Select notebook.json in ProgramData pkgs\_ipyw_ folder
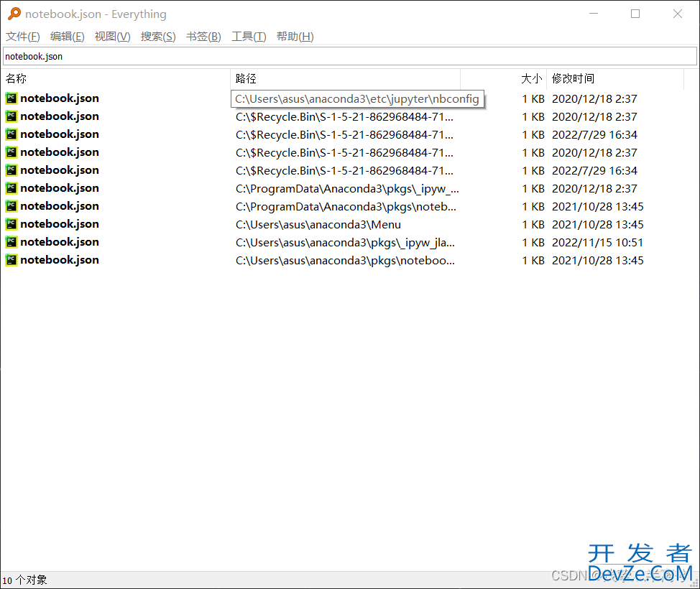 point(60,188)
